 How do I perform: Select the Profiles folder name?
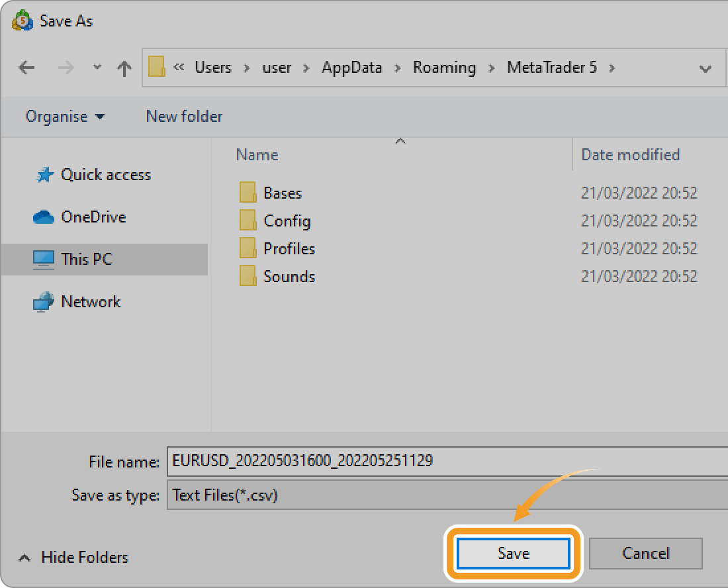click(289, 248)
